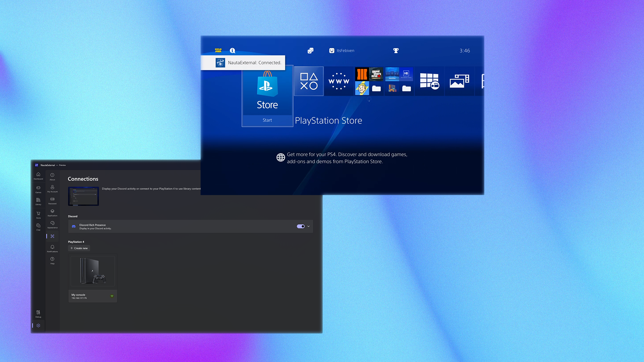Open the PlayStation shapes What's New tile
The width and height of the screenshot is (644, 362).
pos(309,81)
